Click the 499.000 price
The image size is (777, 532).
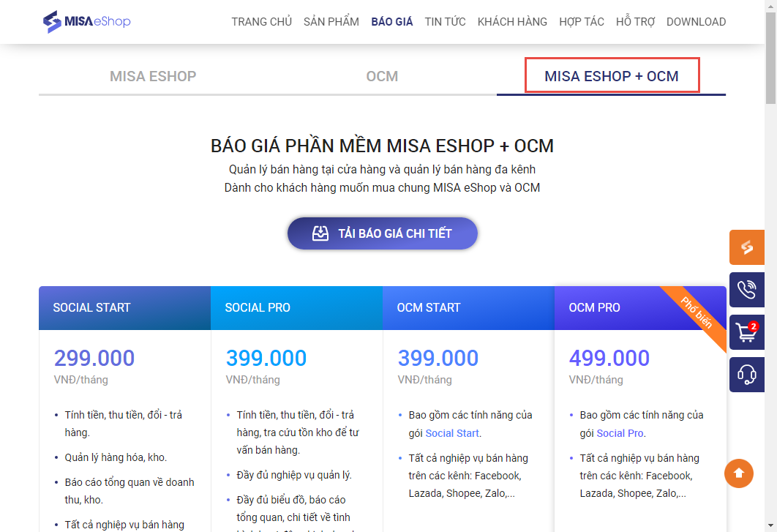click(x=609, y=358)
